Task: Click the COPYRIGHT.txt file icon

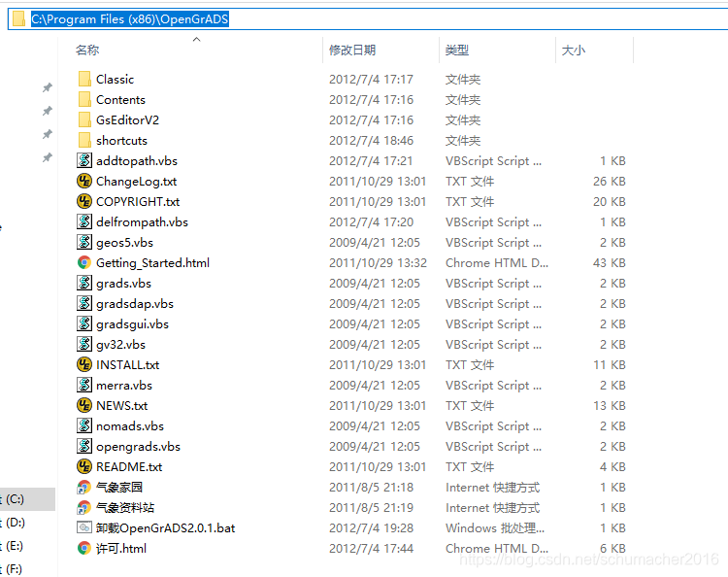Action: [x=84, y=202]
